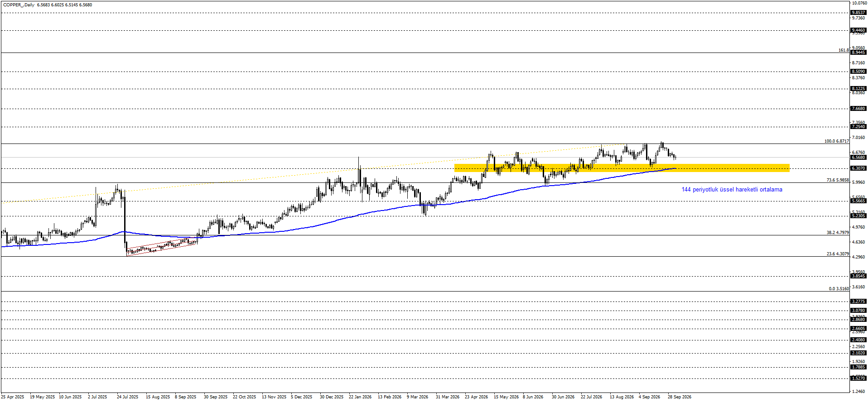Click the '28 Sep 2026' date label
Image resolution: width=868 pixels, height=402 pixels.
pyautogui.click(x=680, y=397)
